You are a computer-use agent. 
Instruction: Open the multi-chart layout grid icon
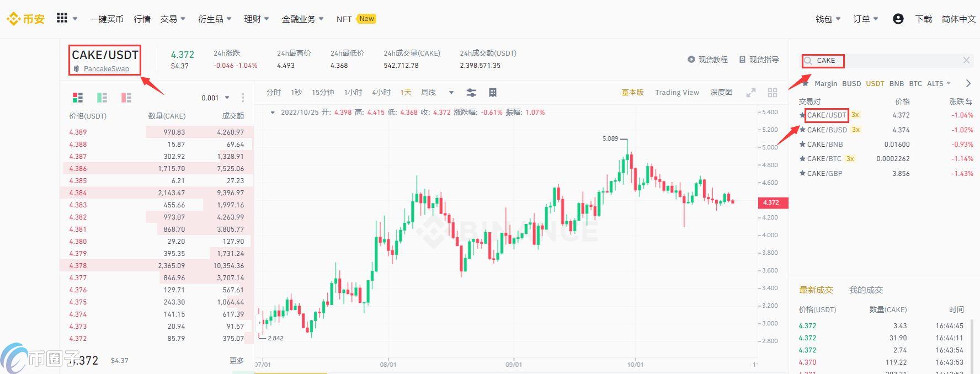click(773, 93)
